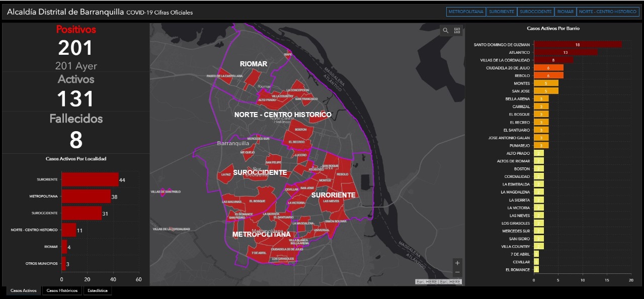This screenshot has height=299, width=644.
Task: Select the ATLANTICO bar in barrio chart
Action: [x=566, y=52]
